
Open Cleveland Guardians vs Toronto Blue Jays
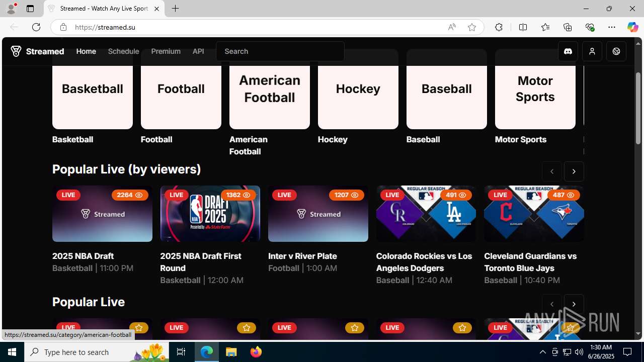click(530, 262)
